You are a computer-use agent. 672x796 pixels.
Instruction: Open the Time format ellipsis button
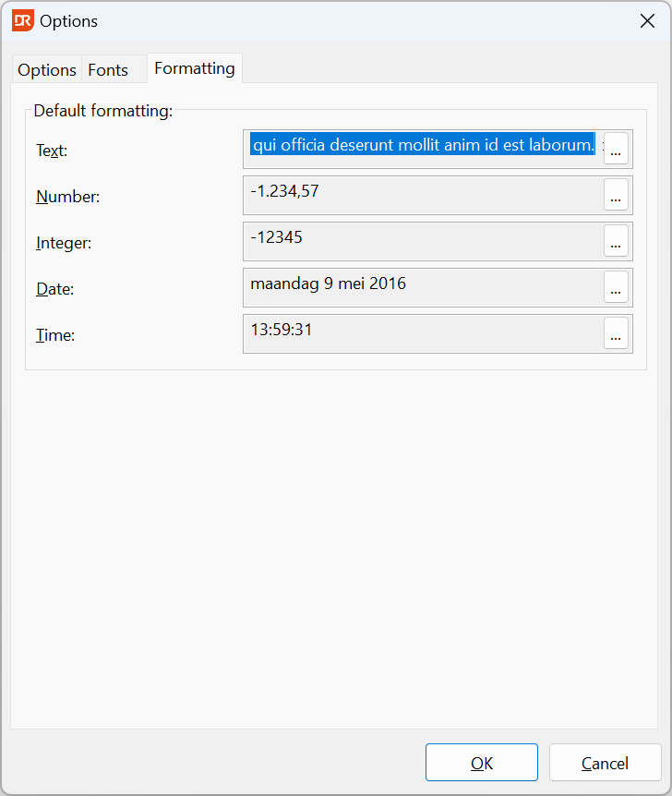coord(616,333)
